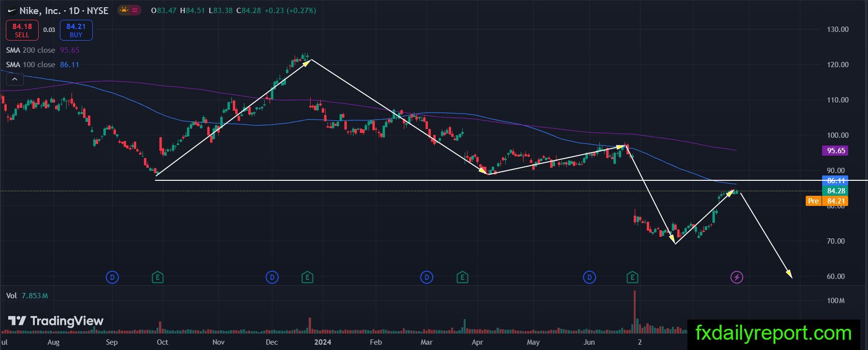Select the +0.23 (+0.27%) change value
This screenshot has height=350, width=868.
tap(290, 11)
